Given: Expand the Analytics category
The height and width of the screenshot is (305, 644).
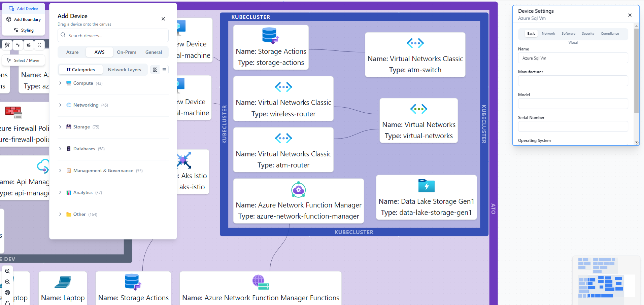Looking at the screenshot, I should (x=113, y=192).
